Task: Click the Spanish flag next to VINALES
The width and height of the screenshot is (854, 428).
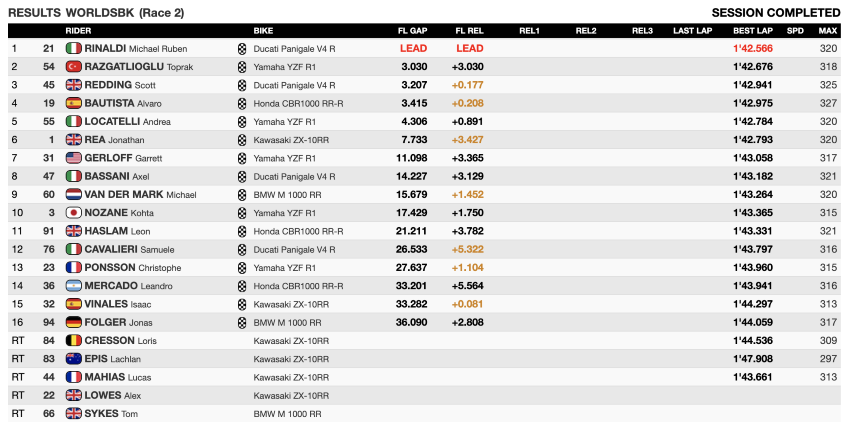Action: click(74, 304)
